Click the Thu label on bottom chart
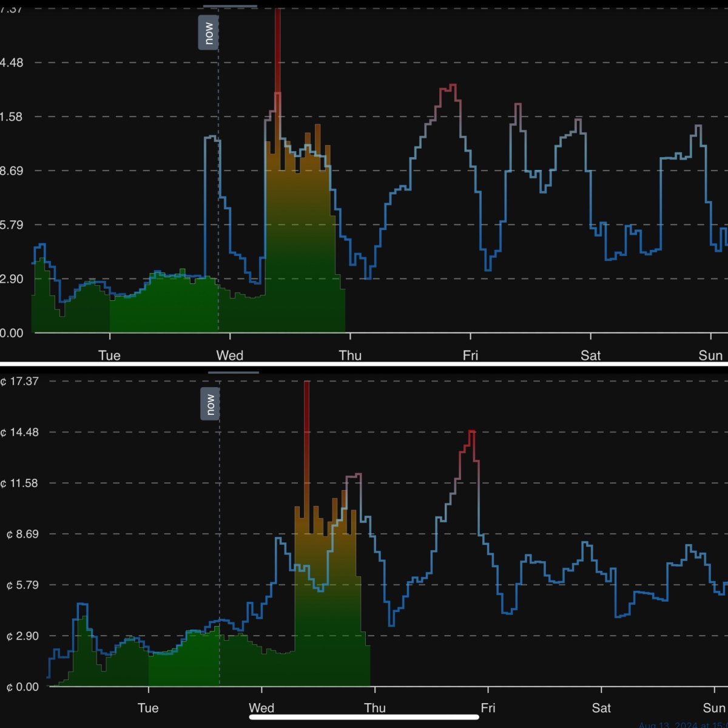This screenshot has width=728, height=728. [x=374, y=708]
